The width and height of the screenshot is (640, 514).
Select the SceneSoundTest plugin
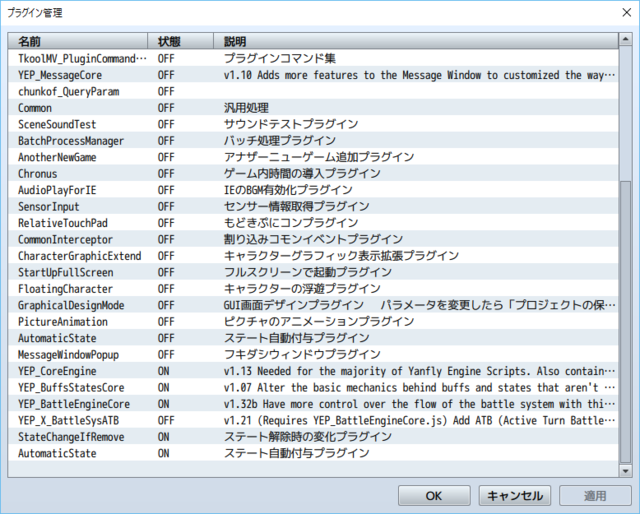[x=57, y=124]
